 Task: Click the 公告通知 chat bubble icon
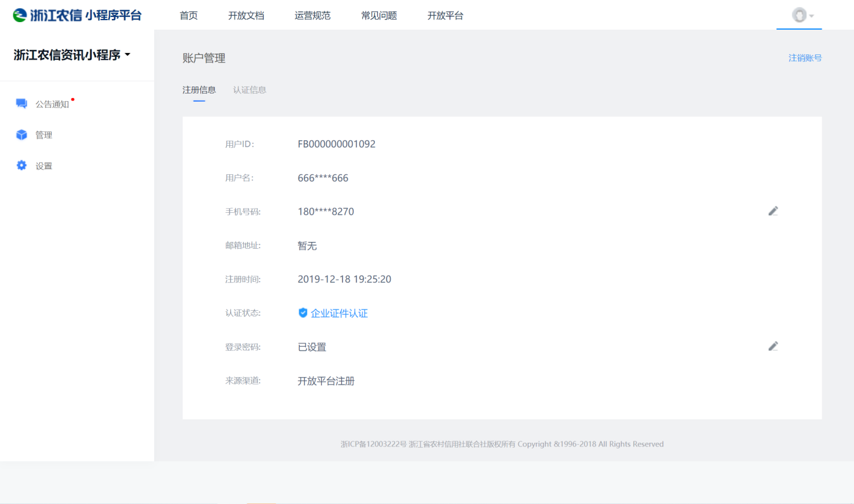point(21,104)
